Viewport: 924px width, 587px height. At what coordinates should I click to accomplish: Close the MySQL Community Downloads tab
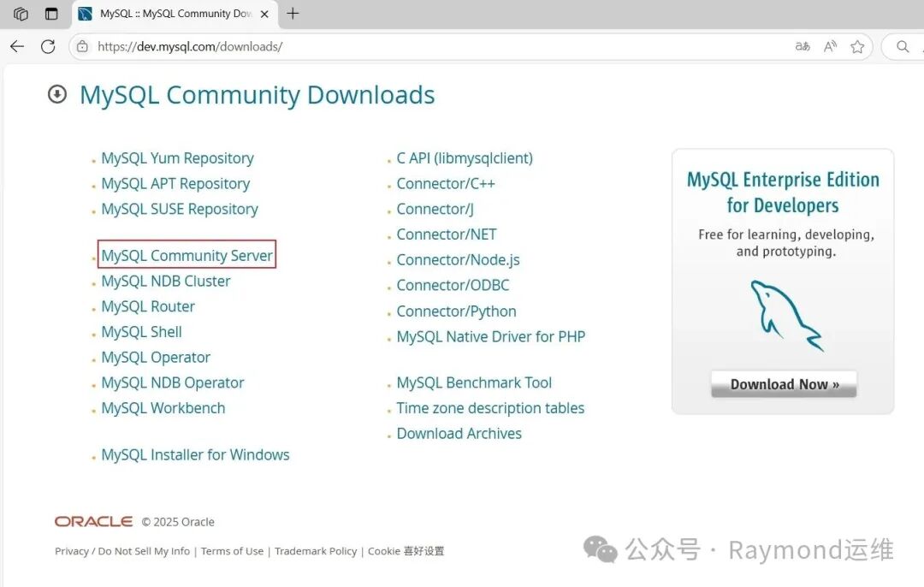(264, 15)
